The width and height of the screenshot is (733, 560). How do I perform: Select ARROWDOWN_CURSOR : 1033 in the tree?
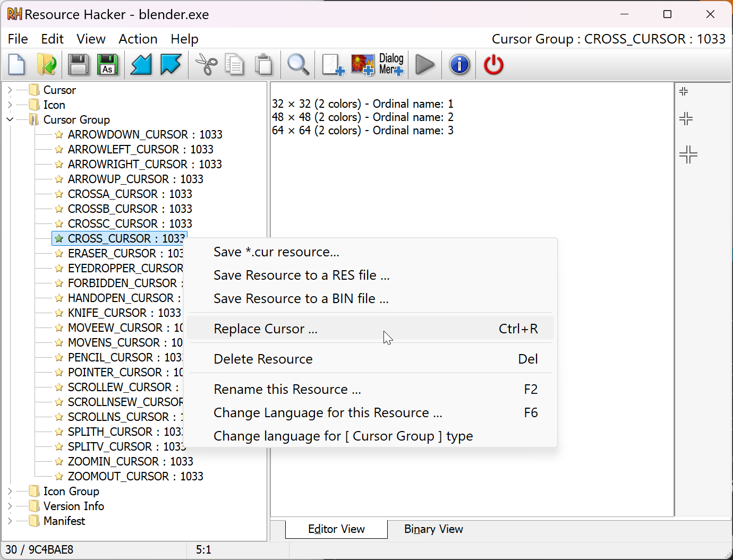145,135
